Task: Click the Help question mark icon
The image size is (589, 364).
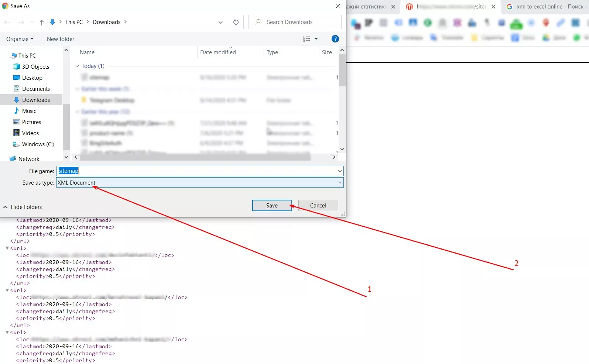Action: [335, 39]
